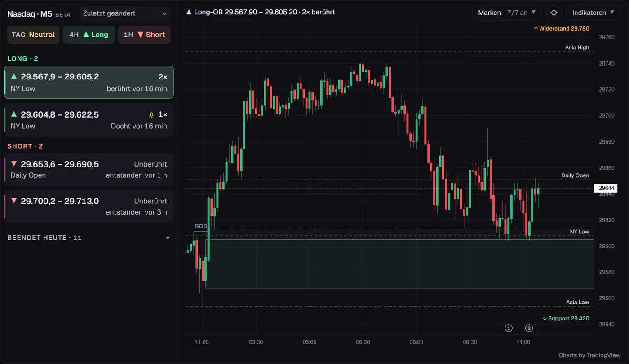
Task: Select short zone 29.700,2 – 29.713,0 card
Action: [89, 206]
